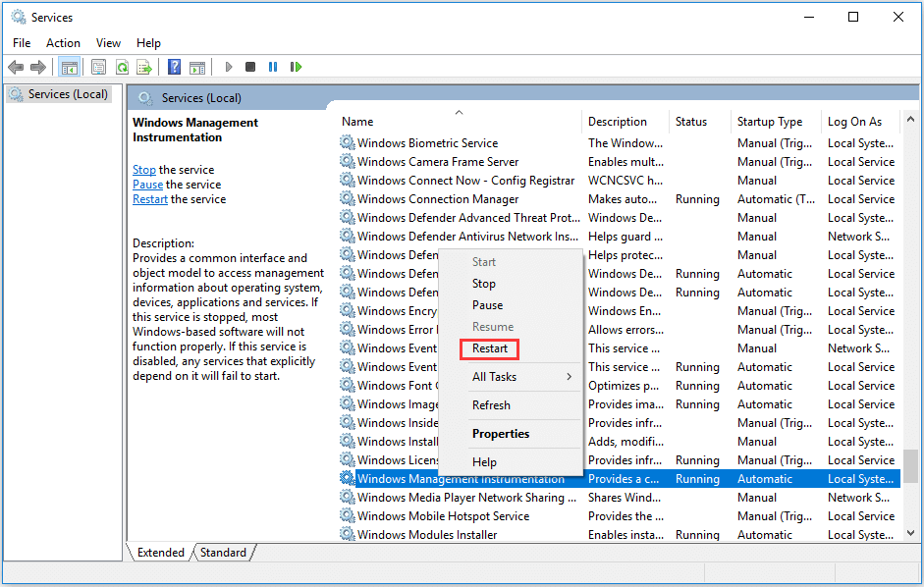Open the File menu

pos(22,43)
